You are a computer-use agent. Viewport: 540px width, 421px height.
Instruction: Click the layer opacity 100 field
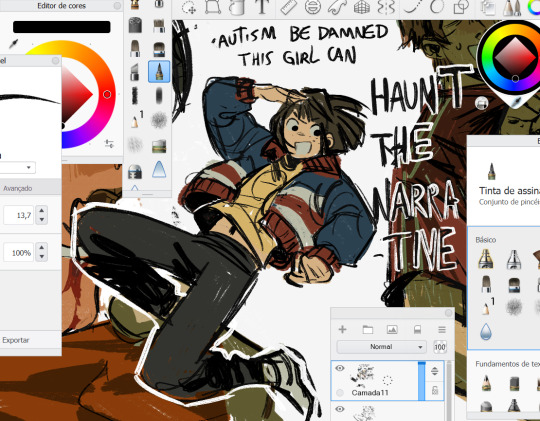440,347
